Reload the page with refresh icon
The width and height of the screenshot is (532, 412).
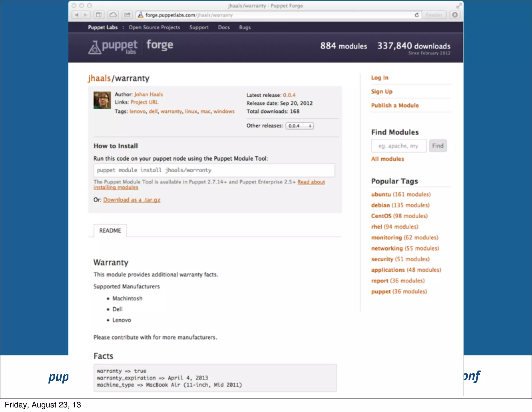(x=417, y=15)
